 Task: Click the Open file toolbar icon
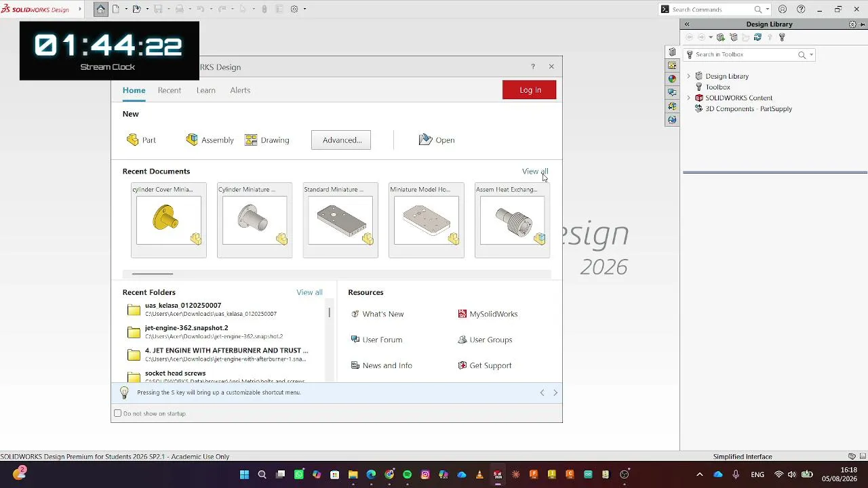tap(136, 9)
